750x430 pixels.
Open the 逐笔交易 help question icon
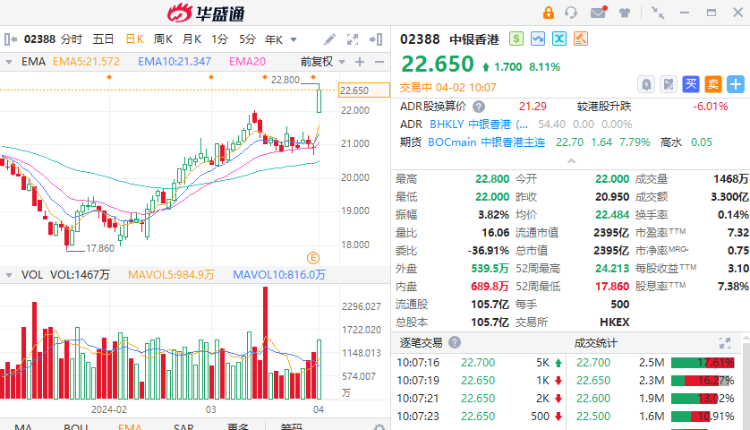(454, 342)
